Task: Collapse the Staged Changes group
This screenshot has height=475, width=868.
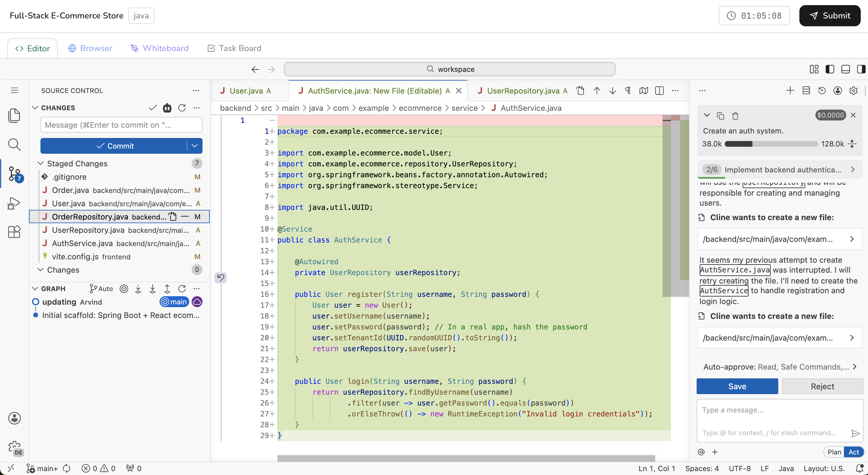Action: coord(40,163)
